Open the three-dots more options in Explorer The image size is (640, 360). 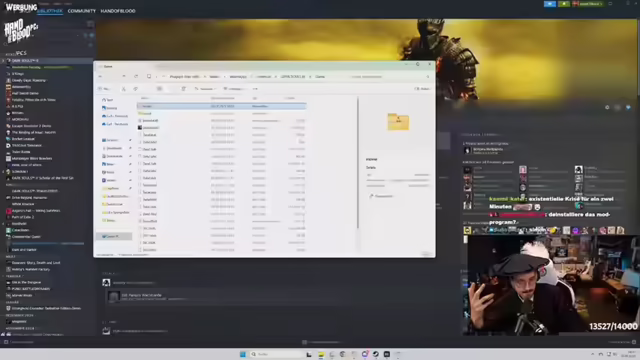(256, 89)
